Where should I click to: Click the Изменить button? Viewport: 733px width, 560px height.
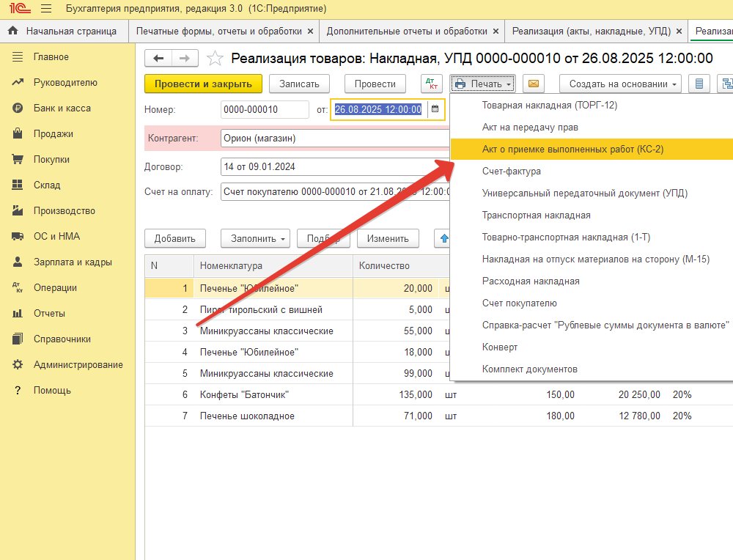[388, 238]
